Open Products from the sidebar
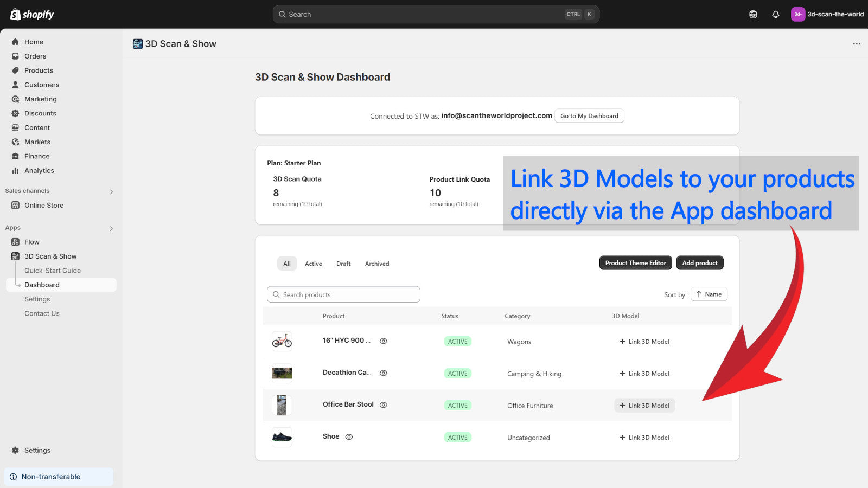This screenshot has height=488, width=868. (x=16, y=70)
